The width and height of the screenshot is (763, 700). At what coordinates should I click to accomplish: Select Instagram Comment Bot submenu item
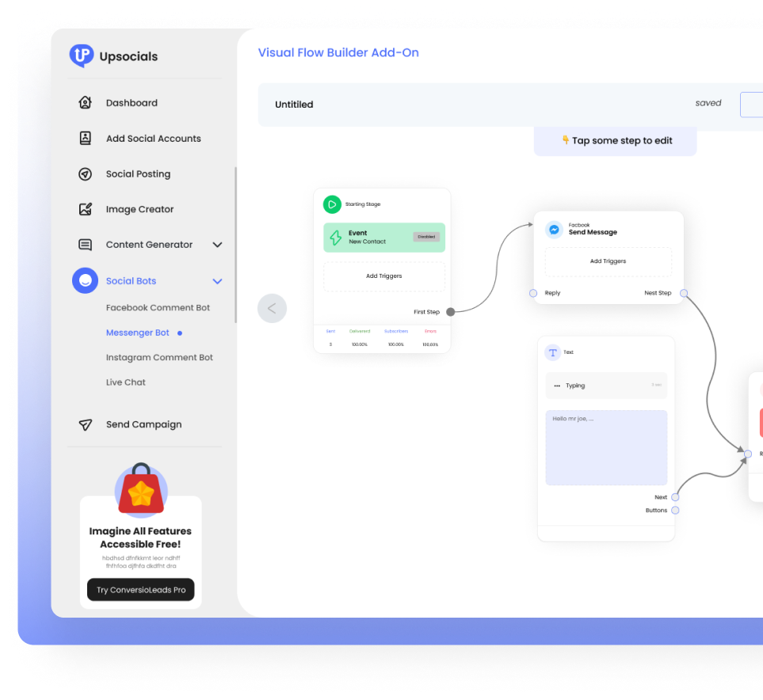pyautogui.click(x=159, y=358)
